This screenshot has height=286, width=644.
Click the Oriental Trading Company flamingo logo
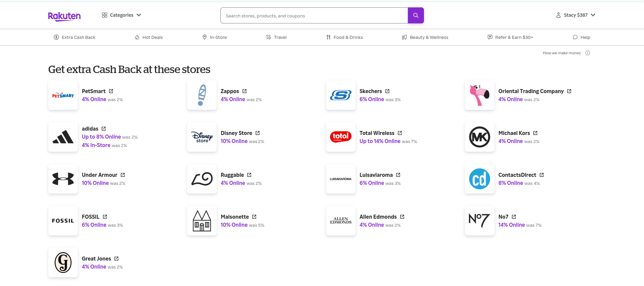coord(480,95)
